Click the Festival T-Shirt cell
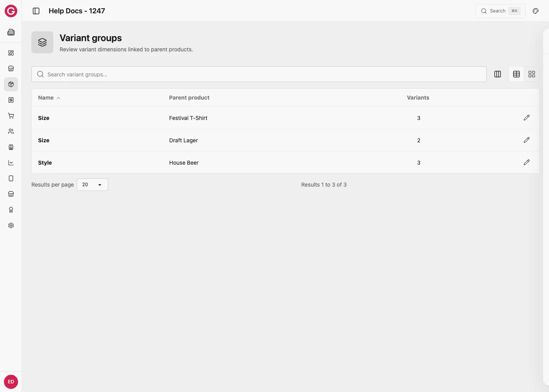Image resolution: width=549 pixels, height=392 pixels. 188,118
